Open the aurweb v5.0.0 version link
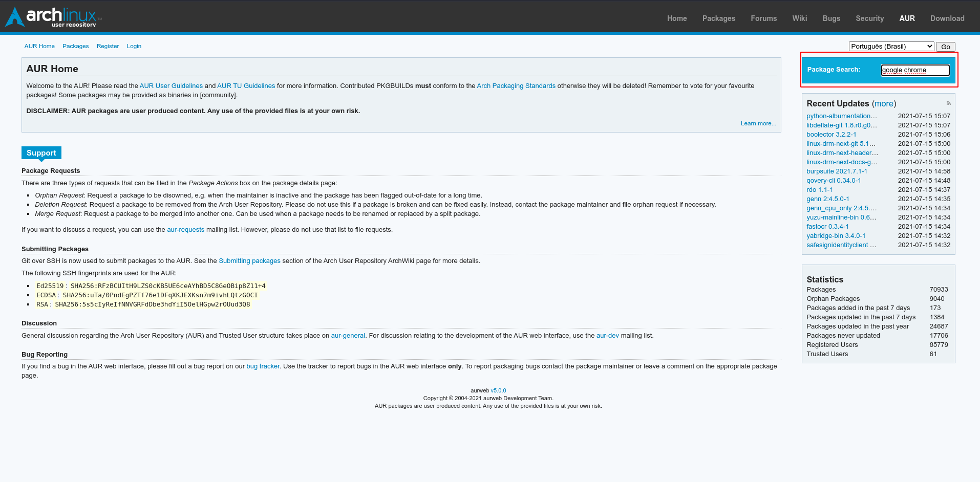 pos(498,390)
